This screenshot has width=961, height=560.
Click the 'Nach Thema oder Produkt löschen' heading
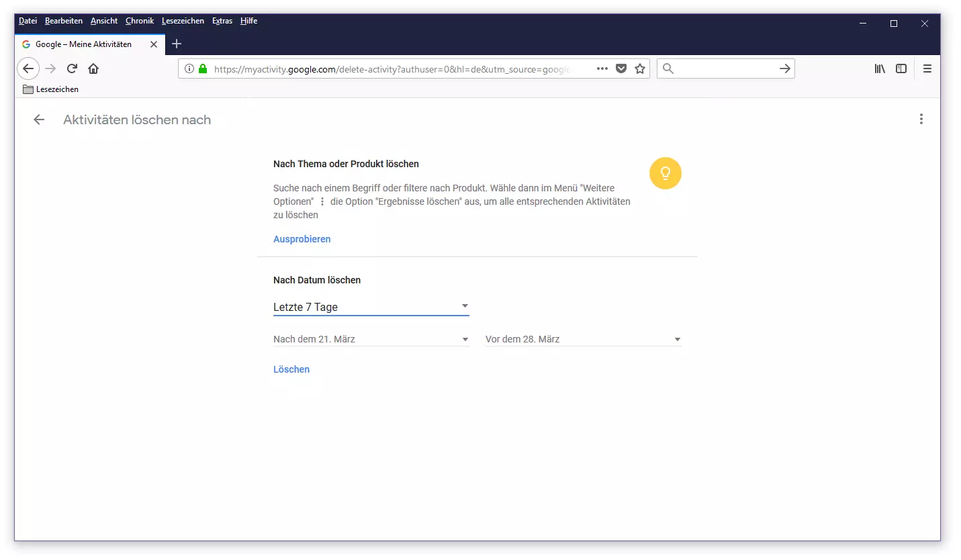coord(346,164)
